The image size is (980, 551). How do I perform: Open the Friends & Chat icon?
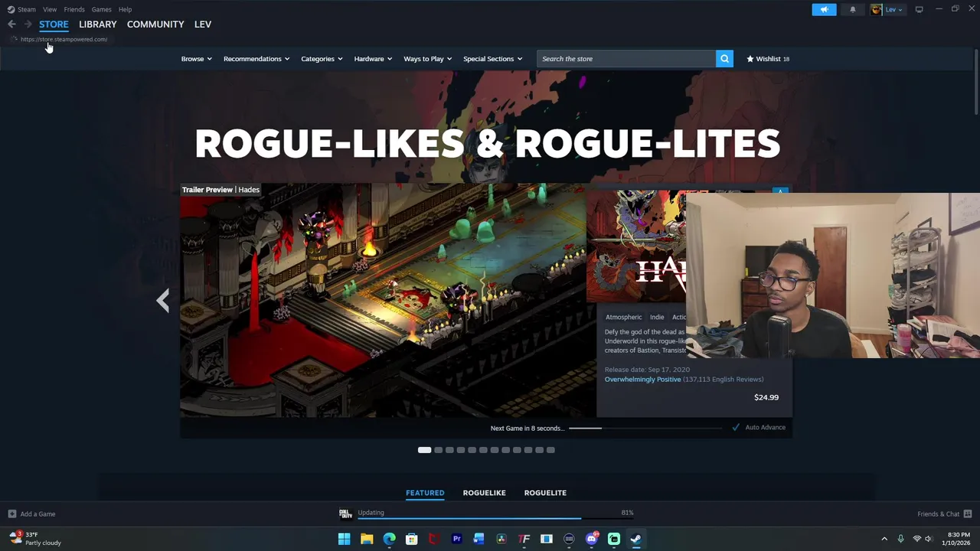click(968, 514)
